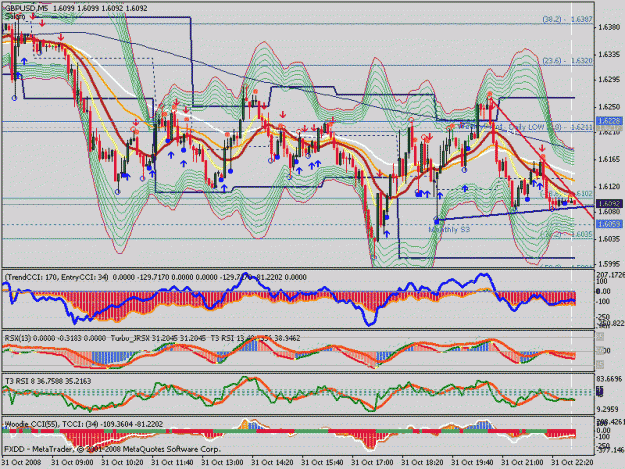Select the 1.6228 blue price tag
This screenshot has width=625, height=469.
pos(609,121)
